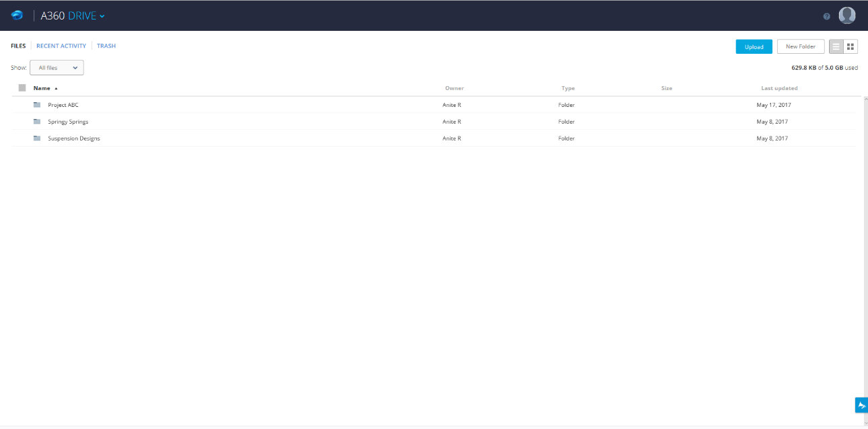This screenshot has width=868, height=429.
Task: Switch to list view layout
Action: [x=836, y=46]
